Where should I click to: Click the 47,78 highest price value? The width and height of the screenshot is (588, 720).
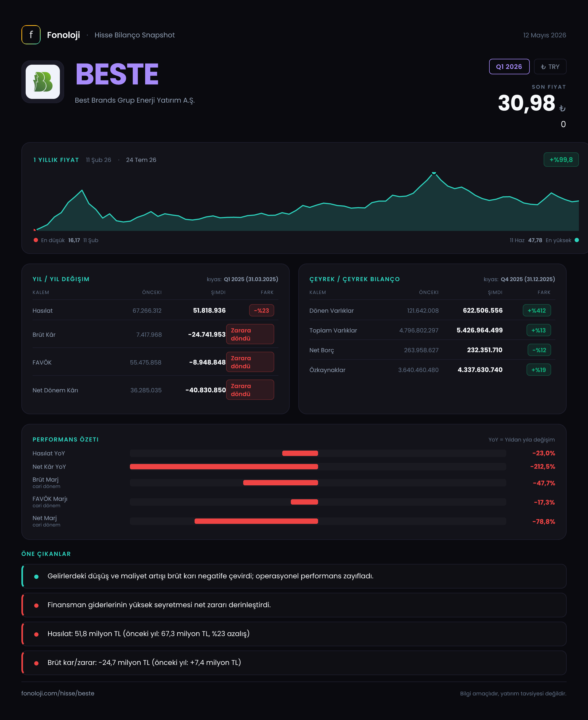point(535,240)
